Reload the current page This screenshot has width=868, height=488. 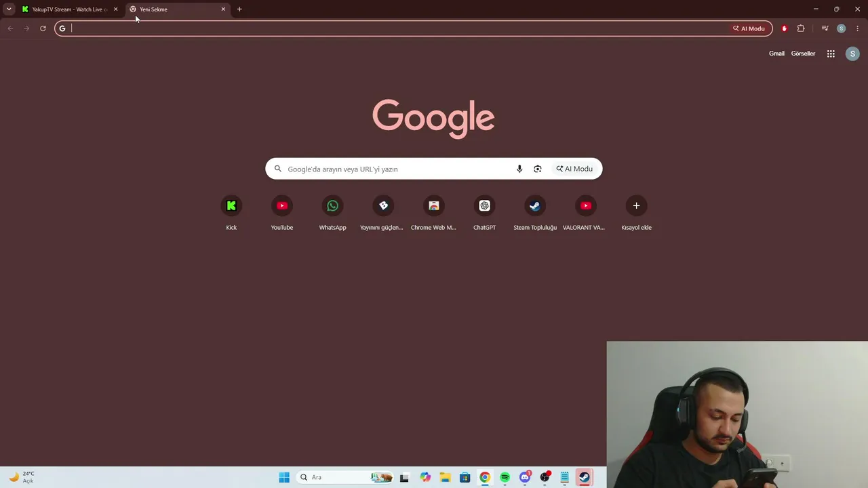pyautogui.click(x=43, y=28)
